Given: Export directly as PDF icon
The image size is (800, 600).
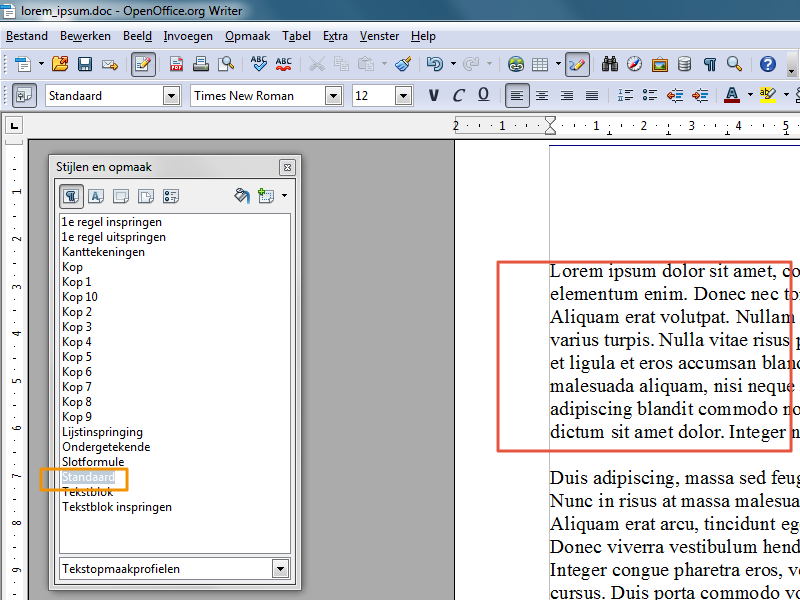Looking at the screenshot, I should pos(176,64).
